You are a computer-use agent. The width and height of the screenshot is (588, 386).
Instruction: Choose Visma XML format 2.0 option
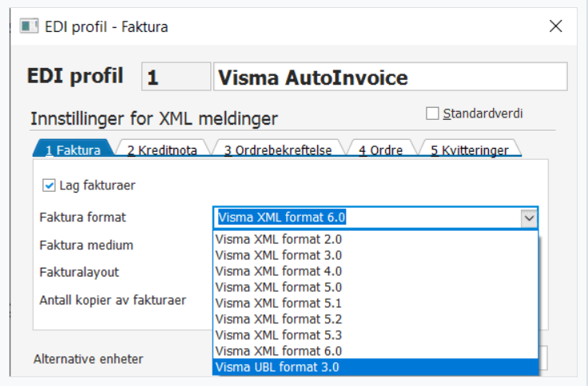pos(279,239)
